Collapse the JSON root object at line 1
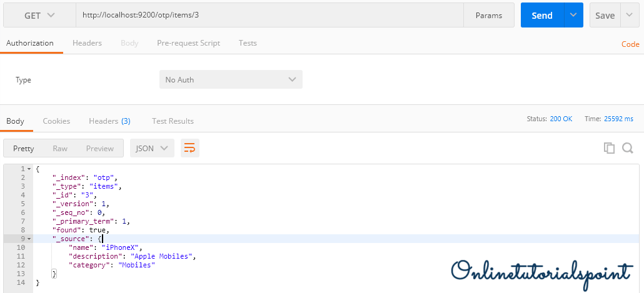The height and width of the screenshot is (293, 644). [x=29, y=169]
